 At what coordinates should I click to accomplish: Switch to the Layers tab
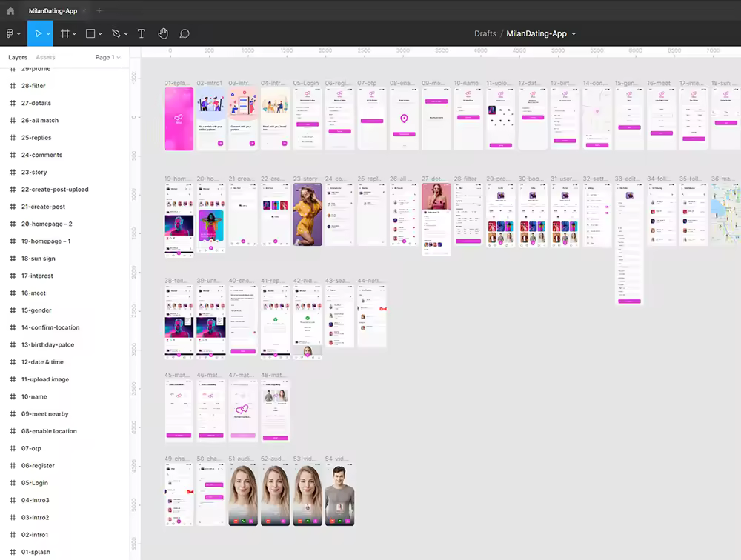click(x=18, y=57)
